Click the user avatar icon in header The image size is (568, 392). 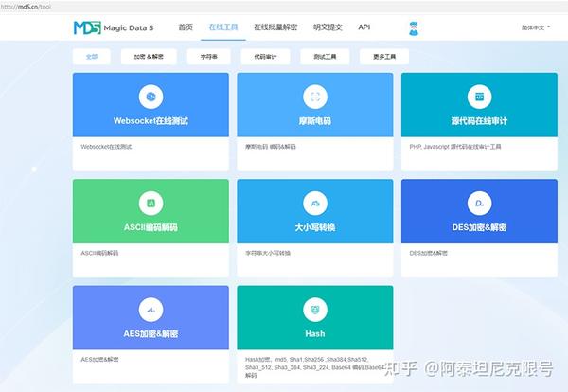(414, 28)
